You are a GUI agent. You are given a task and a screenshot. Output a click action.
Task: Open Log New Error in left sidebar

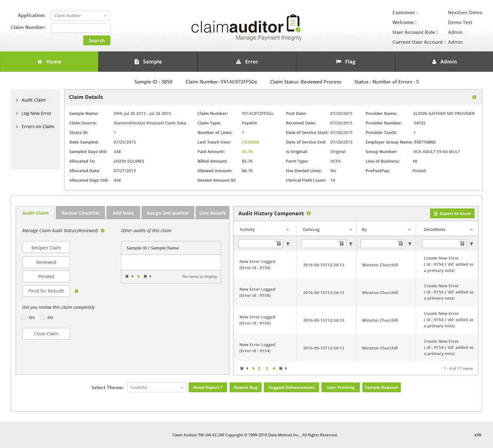[36, 113]
